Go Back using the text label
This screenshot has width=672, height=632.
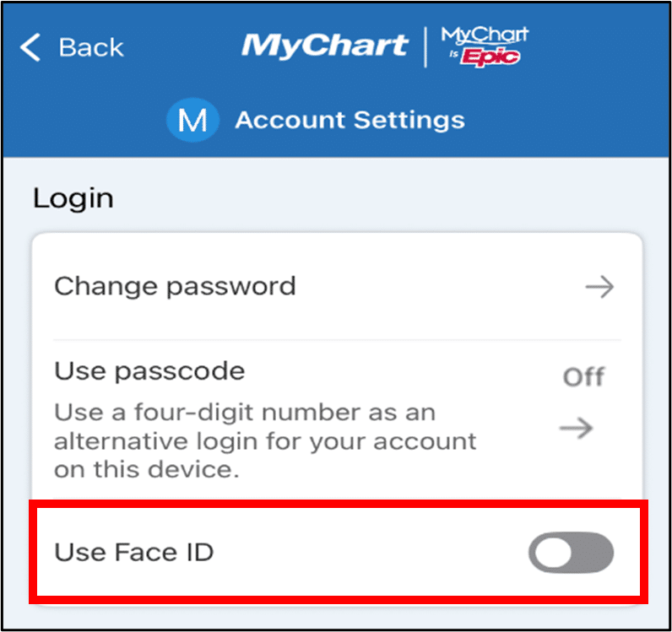coord(91,47)
